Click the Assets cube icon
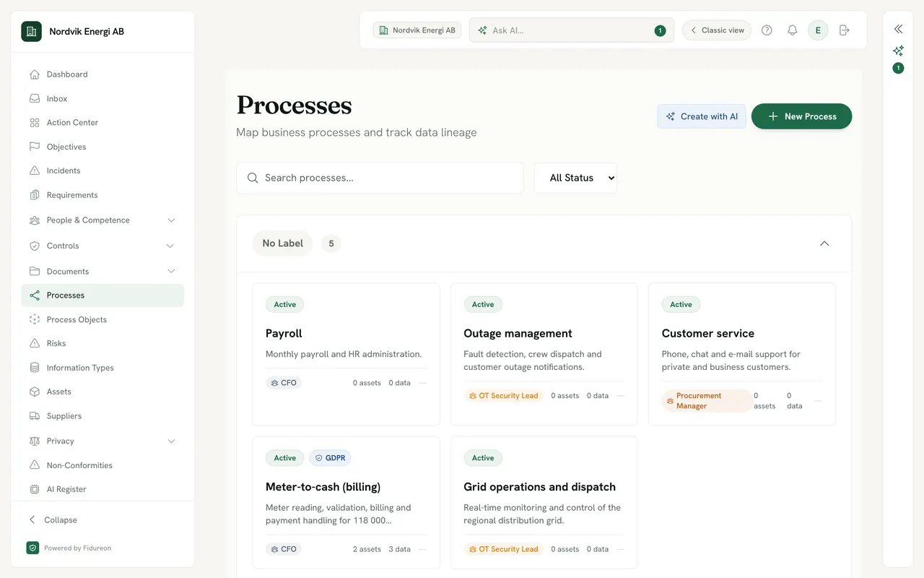924x578 pixels. point(34,392)
